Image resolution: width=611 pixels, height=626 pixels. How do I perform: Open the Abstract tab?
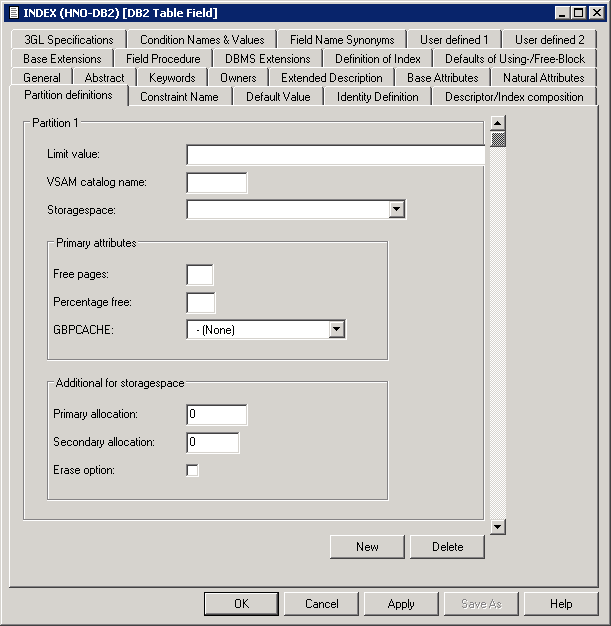click(x=105, y=77)
